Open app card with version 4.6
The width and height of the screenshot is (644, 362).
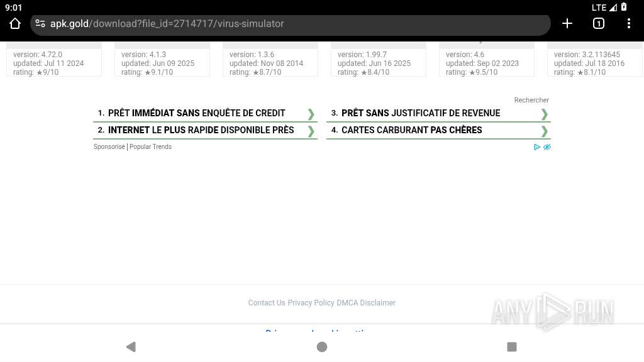(x=487, y=60)
